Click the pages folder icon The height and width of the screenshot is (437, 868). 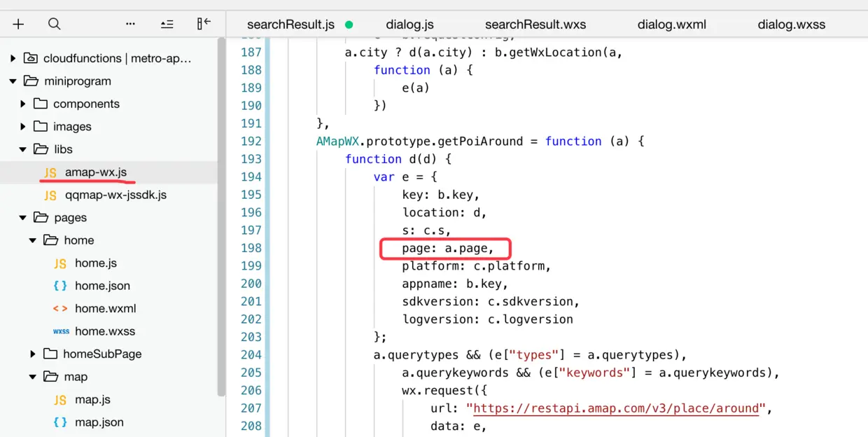(41, 217)
